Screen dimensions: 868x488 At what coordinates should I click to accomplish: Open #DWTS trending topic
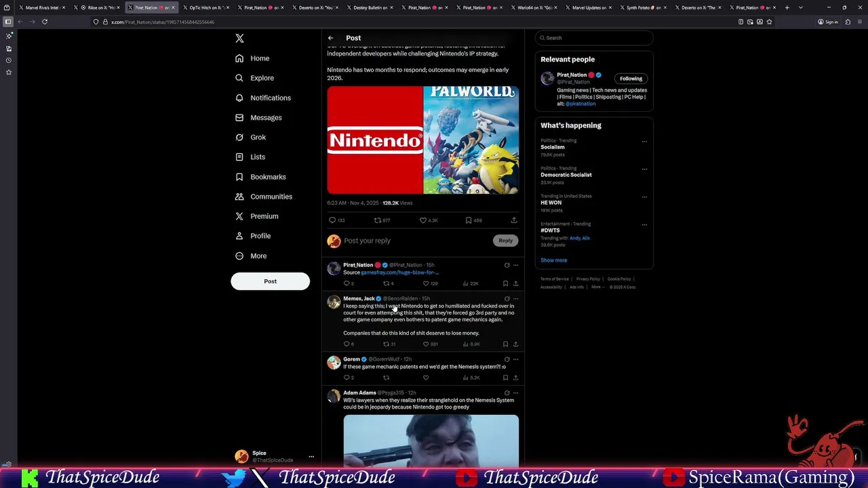550,230
